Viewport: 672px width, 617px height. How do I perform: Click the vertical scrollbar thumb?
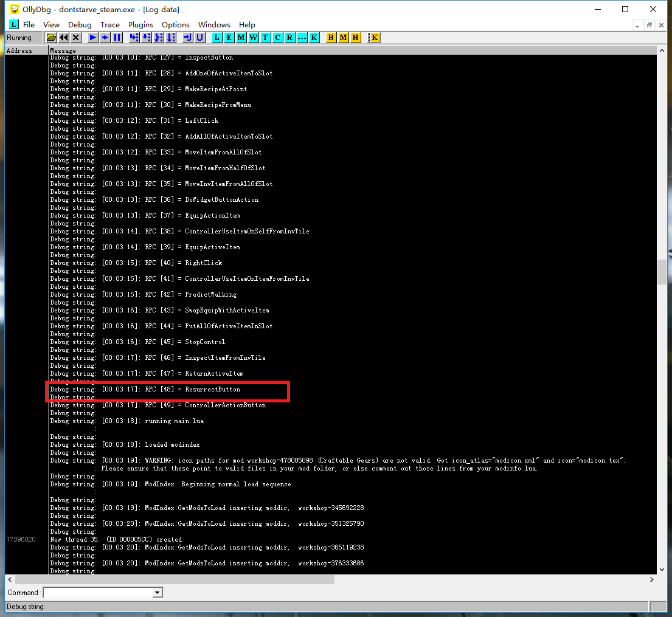[662, 272]
